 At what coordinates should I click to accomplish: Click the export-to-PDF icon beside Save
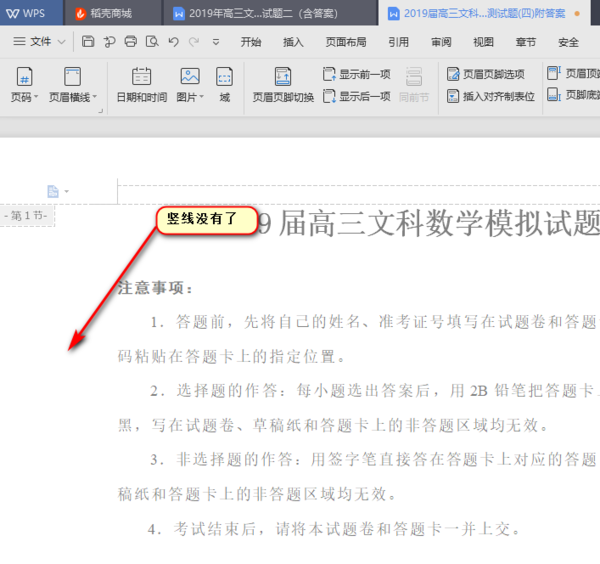pyautogui.click(x=109, y=41)
